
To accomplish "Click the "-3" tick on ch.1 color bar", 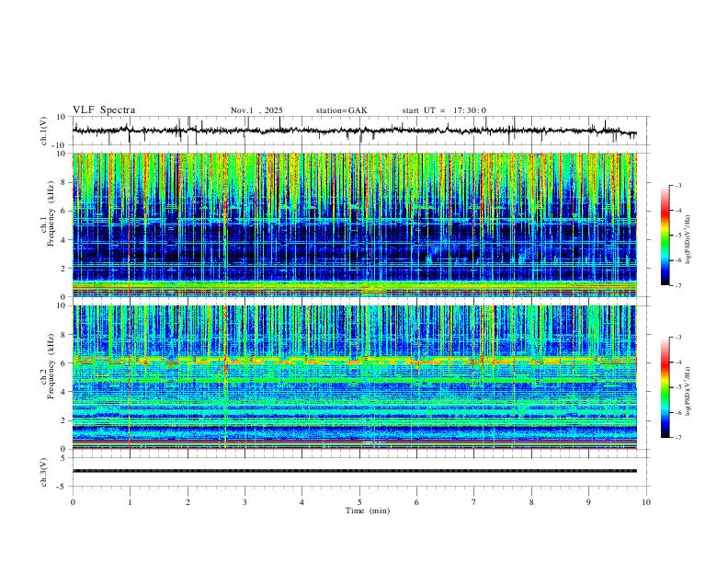I will click(x=677, y=185).
